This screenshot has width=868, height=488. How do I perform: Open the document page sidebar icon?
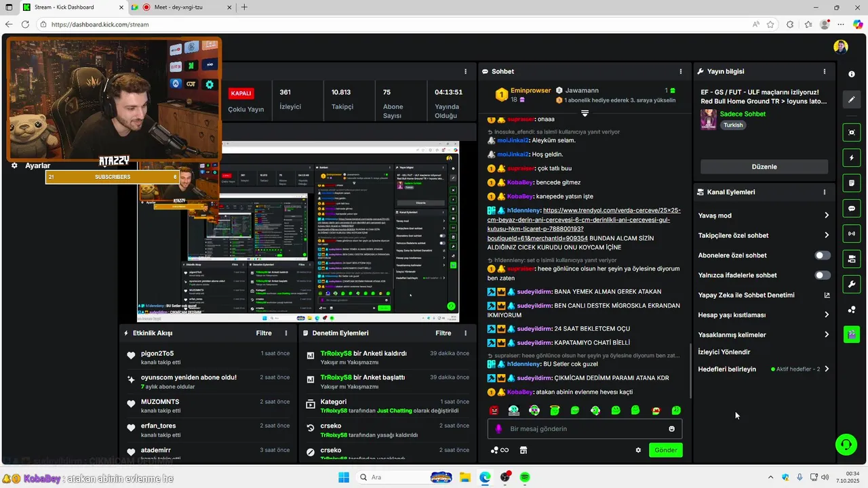click(x=852, y=183)
